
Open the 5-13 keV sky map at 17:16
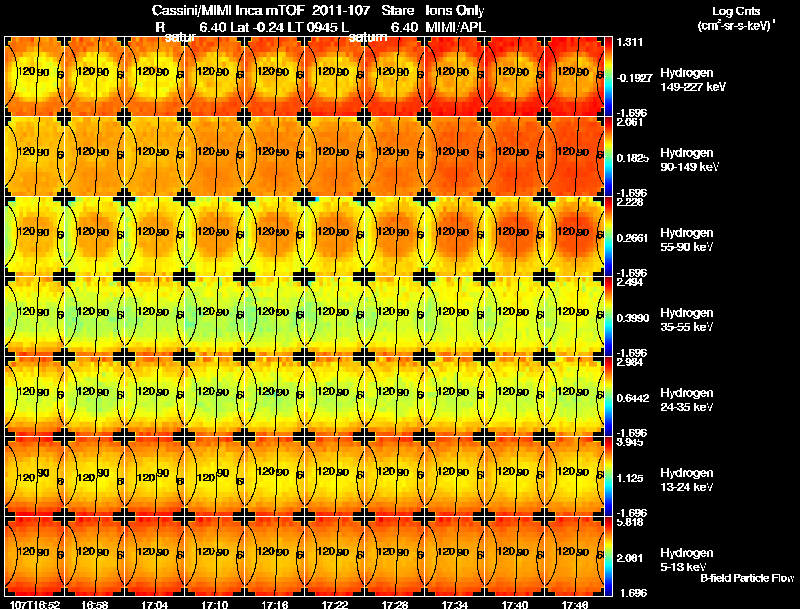pos(274,557)
